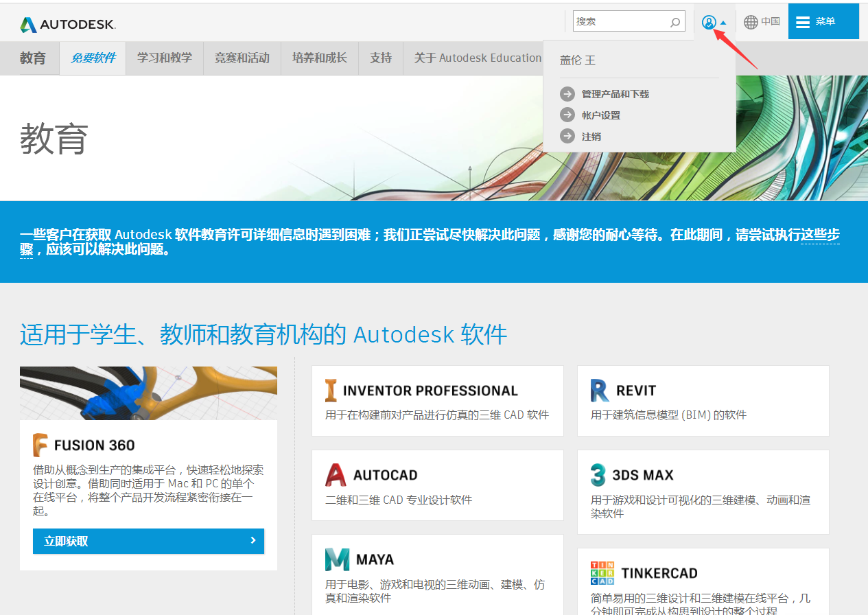Open FUSION 360 product title

pos(95,445)
